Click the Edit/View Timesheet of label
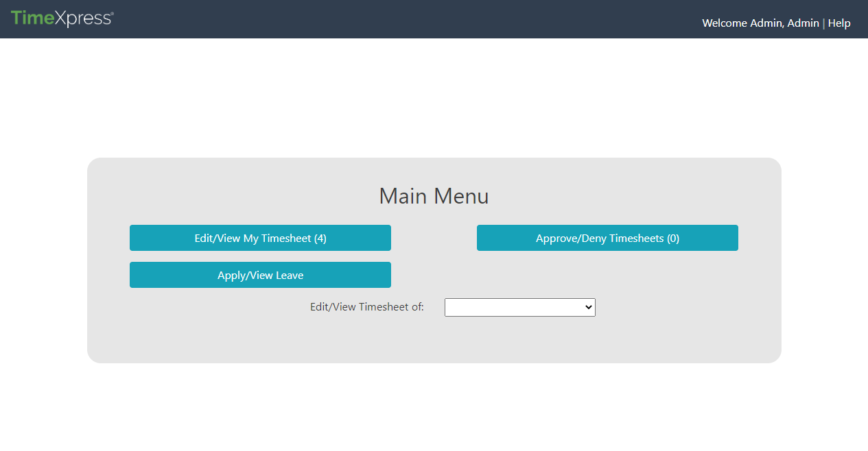 (367, 307)
